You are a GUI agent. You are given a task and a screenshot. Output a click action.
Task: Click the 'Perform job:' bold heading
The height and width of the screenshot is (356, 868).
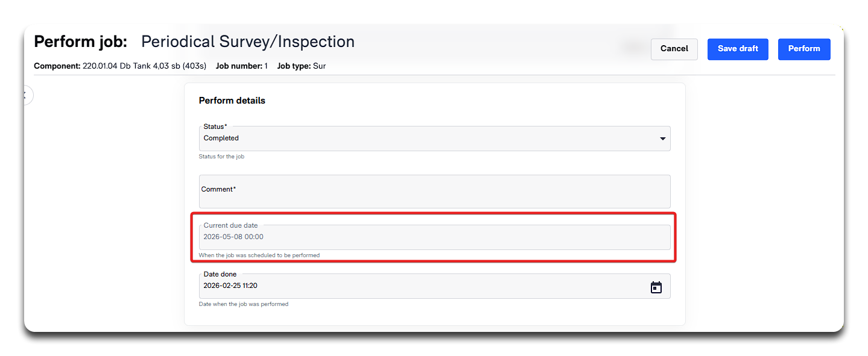pos(80,42)
